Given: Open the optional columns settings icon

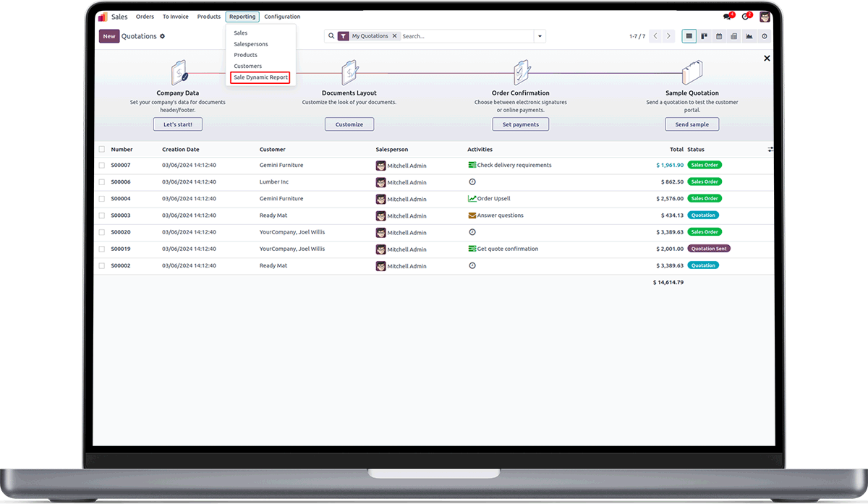Looking at the screenshot, I should pyautogui.click(x=770, y=150).
